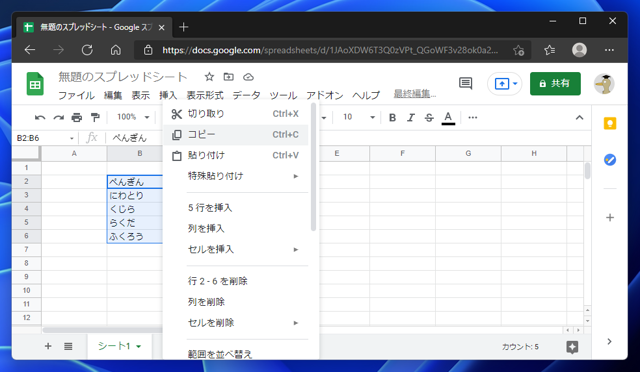Open the move-to-folder icon beside the title
The width and height of the screenshot is (640, 372).
229,76
